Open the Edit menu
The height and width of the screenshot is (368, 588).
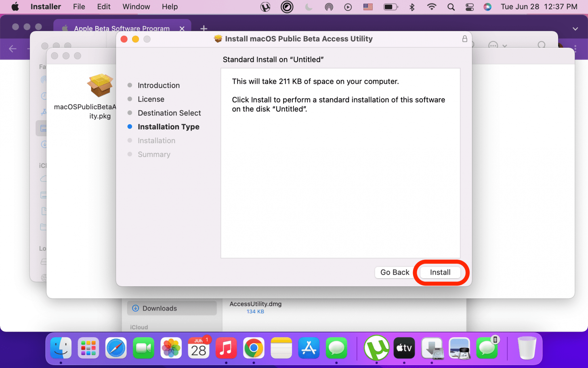click(x=104, y=6)
